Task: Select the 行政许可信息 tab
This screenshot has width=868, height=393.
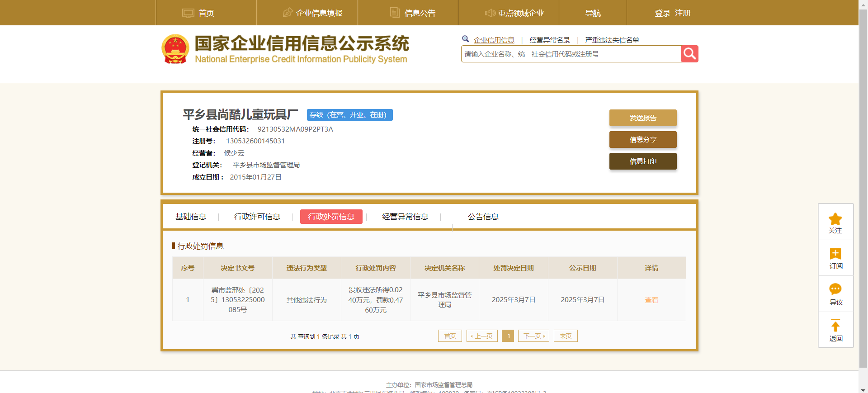Action: [257, 217]
